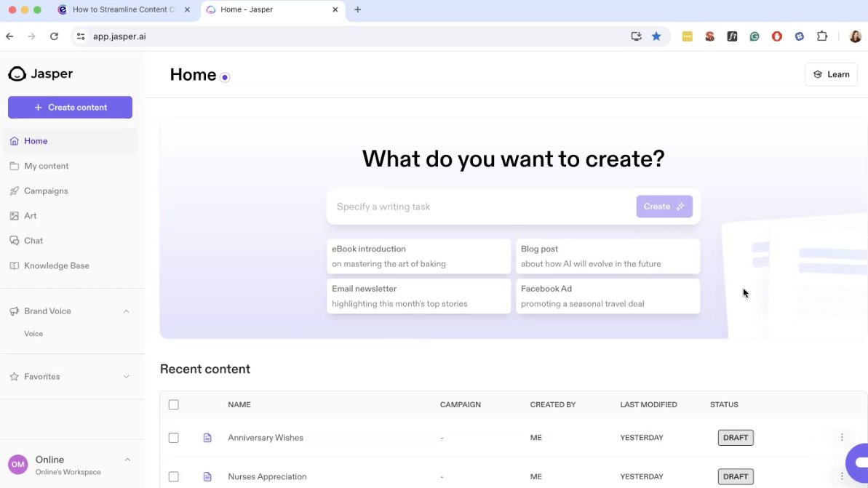Click the Create content button

[x=70, y=108]
